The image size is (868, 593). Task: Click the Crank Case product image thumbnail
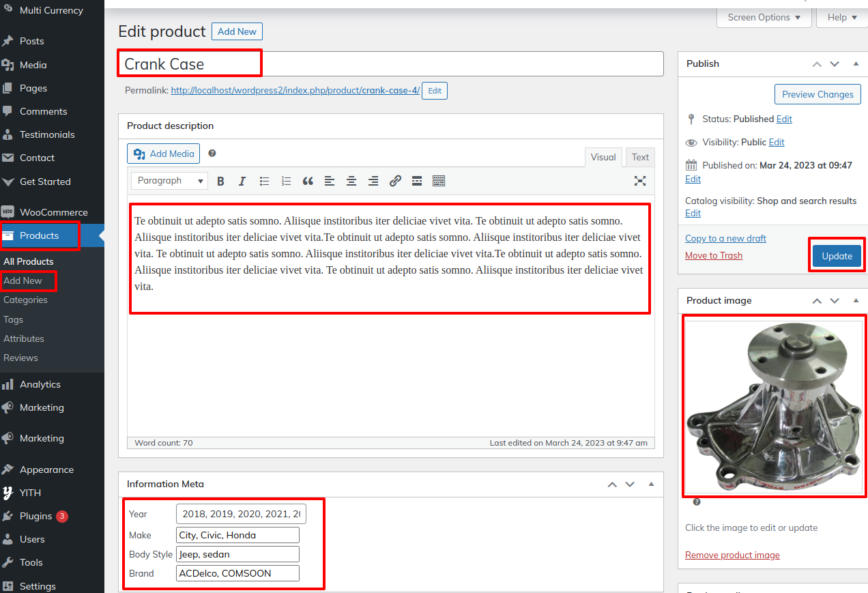(x=773, y=407)
